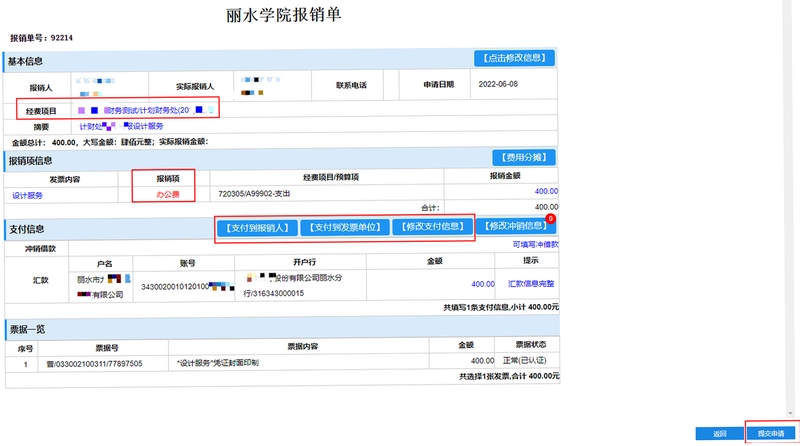Click the 基本信息 section header

pos(25,61)
